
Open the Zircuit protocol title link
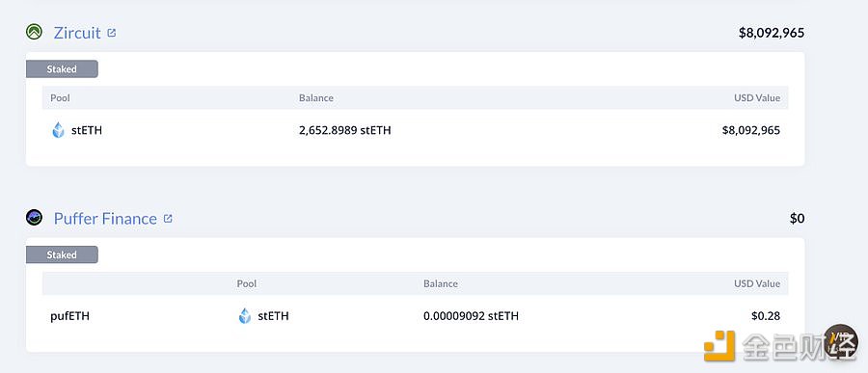[x=77, y=33]
